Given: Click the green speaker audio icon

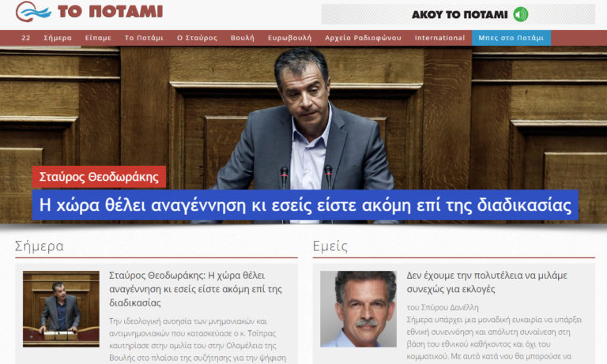Looking at the screenshot, I should click(520, 14).
